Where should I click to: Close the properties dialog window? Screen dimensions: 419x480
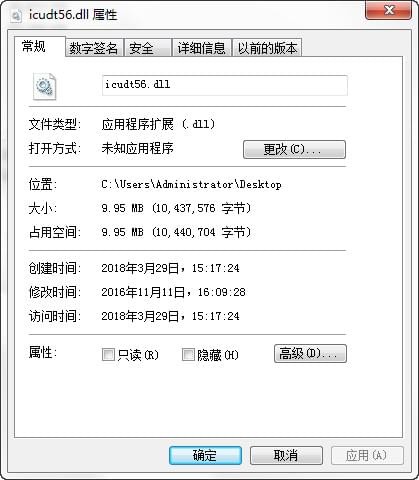click(388, 10)
